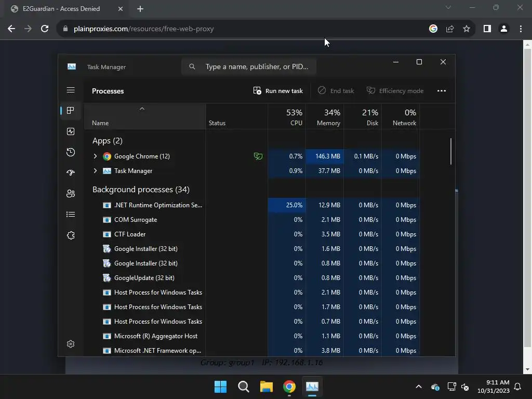Screen dimensions: 532x399
Task: Show hidden system tray icons chevron
Action: [x=419, y=387]
